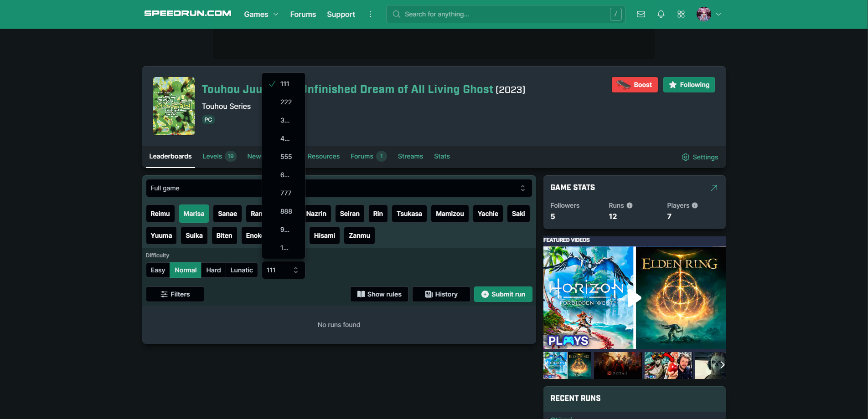Open the Stats tab
The width and height of the screenshot is (868, 419).
click(x=442, y=156)
